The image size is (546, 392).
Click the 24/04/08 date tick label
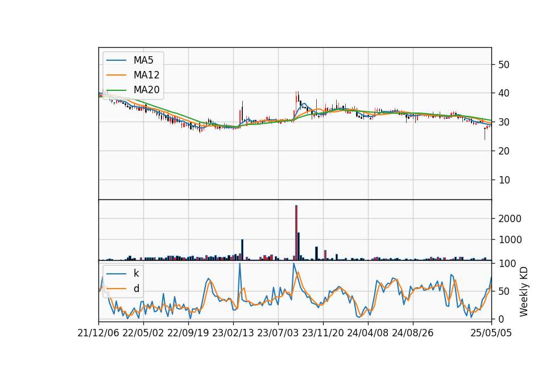pos(368,333)
